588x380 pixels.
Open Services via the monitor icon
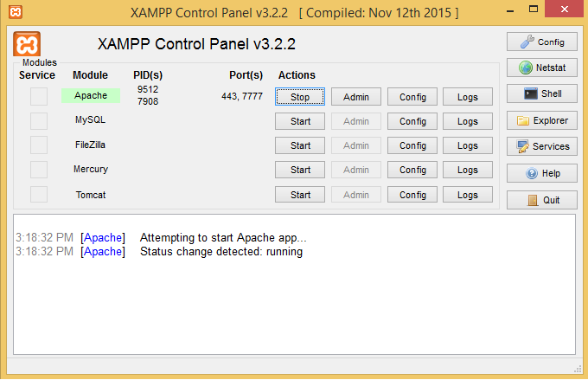click(x=542, y=146)
